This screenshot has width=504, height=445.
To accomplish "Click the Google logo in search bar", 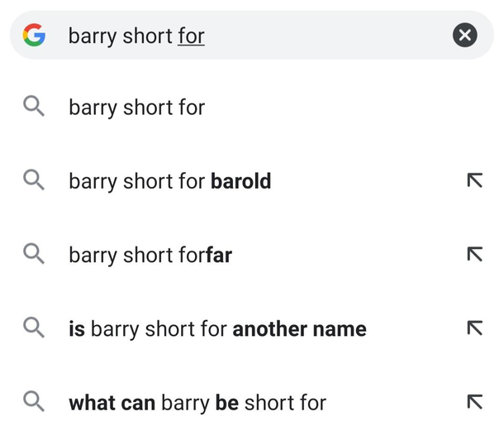I will (x=34, y=36).
